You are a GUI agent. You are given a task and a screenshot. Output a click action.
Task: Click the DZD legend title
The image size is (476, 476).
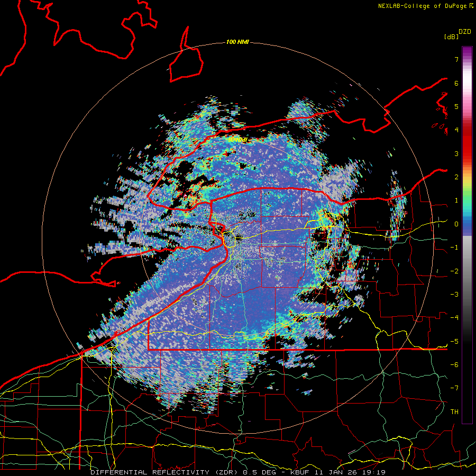pos(465,32)
